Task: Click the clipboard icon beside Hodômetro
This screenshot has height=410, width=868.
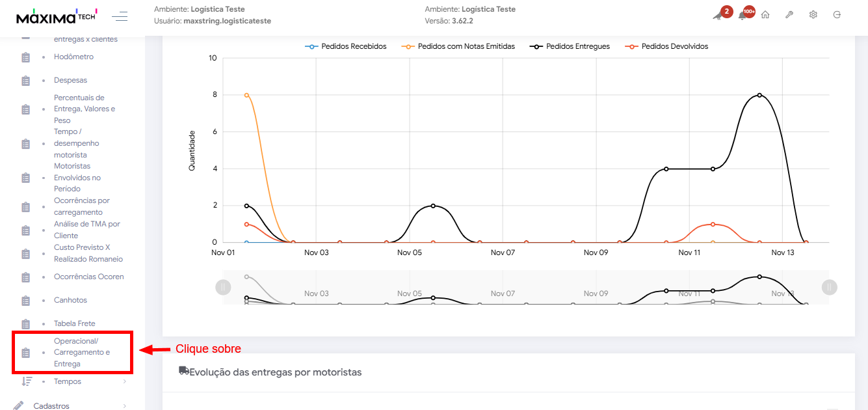Action: (26, 57)
